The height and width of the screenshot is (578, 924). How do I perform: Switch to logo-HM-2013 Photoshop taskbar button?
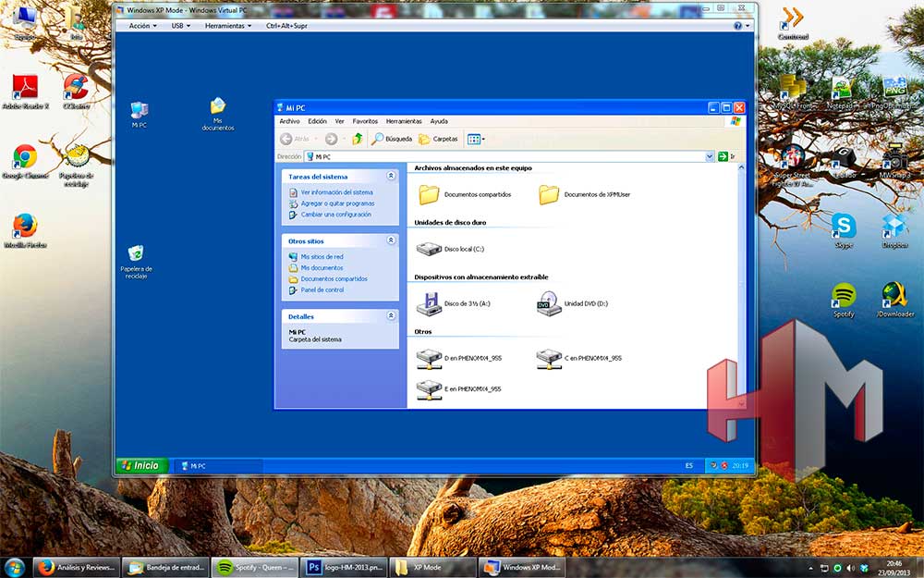pyautogui.click(x=344, y=568)
